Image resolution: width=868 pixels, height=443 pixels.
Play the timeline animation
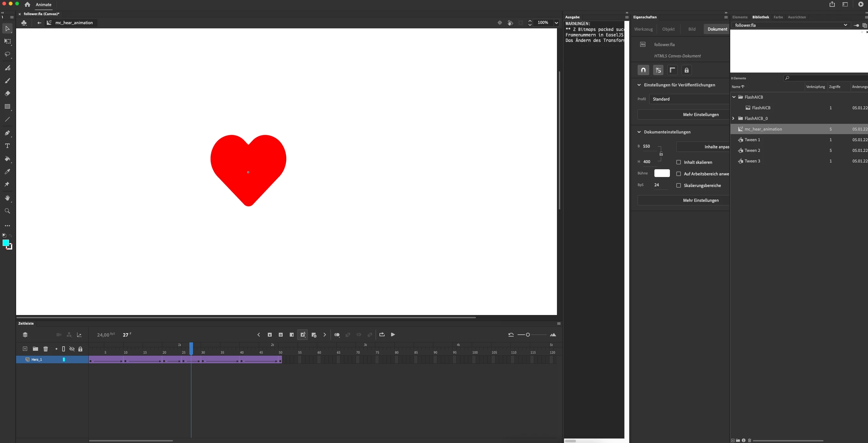click(393, 335)
